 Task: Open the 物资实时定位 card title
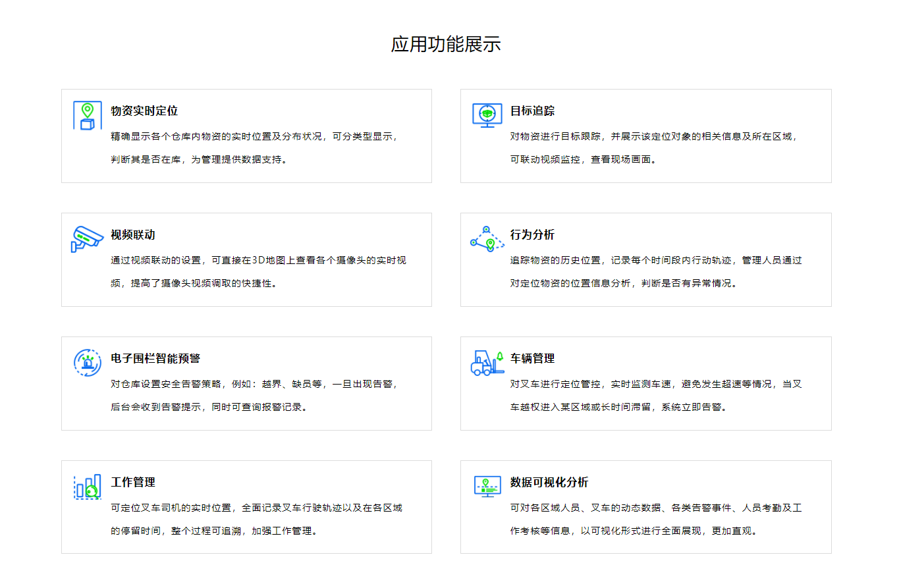coord(144,111)
